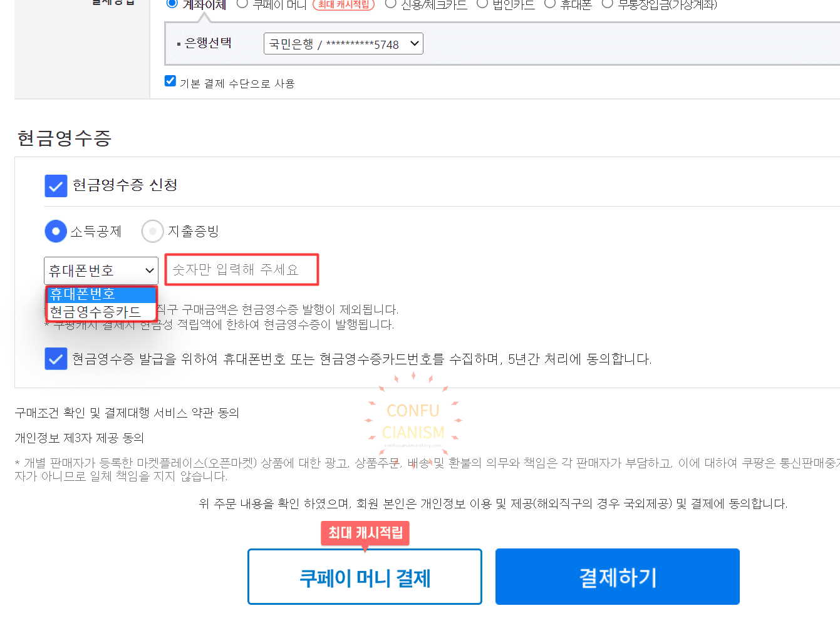Toggle 기본 결제 수단으로 사용 checkbox
This screenshot has height=638, width=840.
click(x=170, y=81)
